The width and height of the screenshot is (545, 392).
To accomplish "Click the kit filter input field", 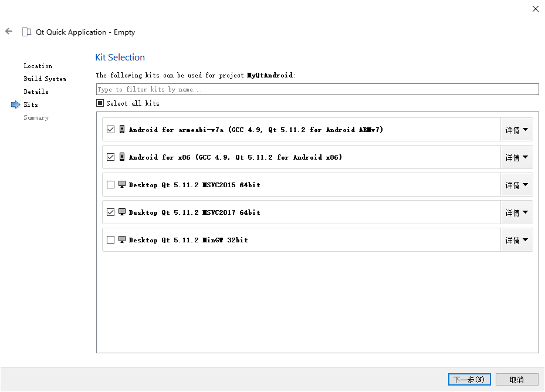I will [x=317, y=89].
